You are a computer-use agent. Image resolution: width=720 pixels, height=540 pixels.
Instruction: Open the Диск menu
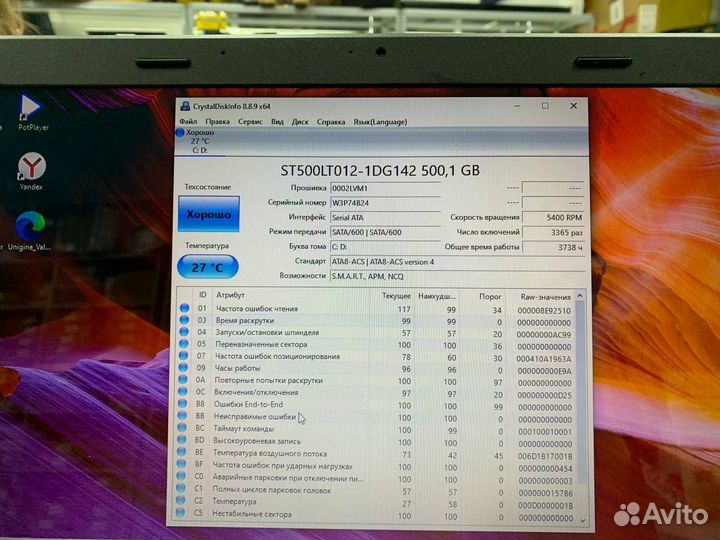(300, 122)
